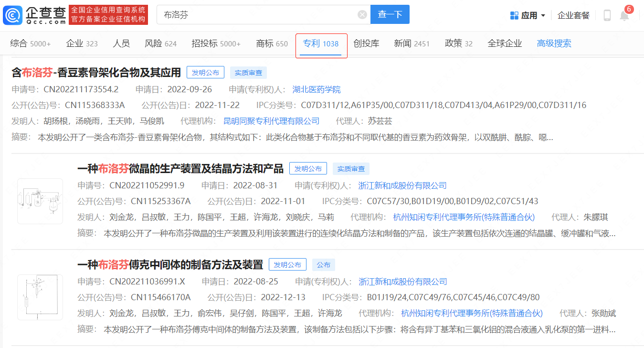Click the abstract of the 微晶 patent
Viewport: 644px width, 348px height.
coord(359,233)
